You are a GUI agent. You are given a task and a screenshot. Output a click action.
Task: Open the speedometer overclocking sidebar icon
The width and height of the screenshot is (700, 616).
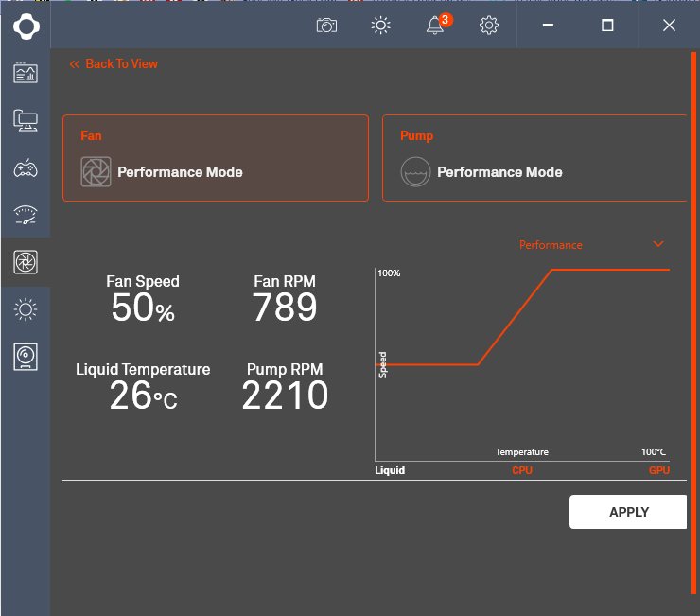25,216
